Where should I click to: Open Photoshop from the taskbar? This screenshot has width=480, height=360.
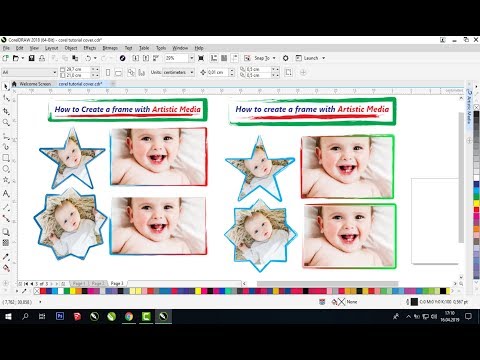60,316
